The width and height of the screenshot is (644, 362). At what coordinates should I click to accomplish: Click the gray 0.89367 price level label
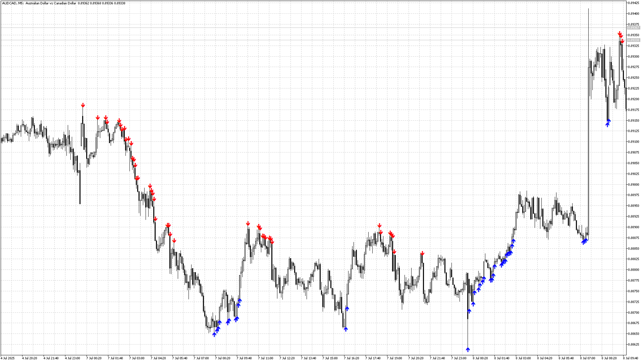(x=633, y=28)
